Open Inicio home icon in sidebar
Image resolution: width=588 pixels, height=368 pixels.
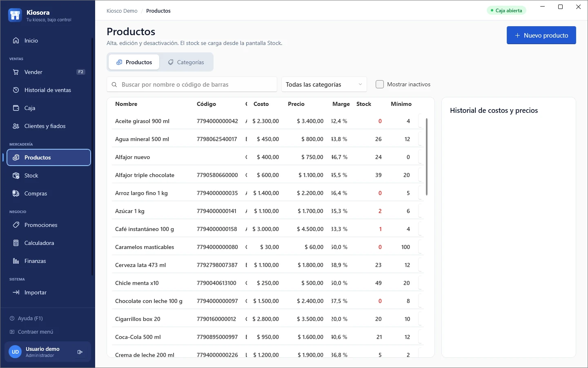point(16,40)
